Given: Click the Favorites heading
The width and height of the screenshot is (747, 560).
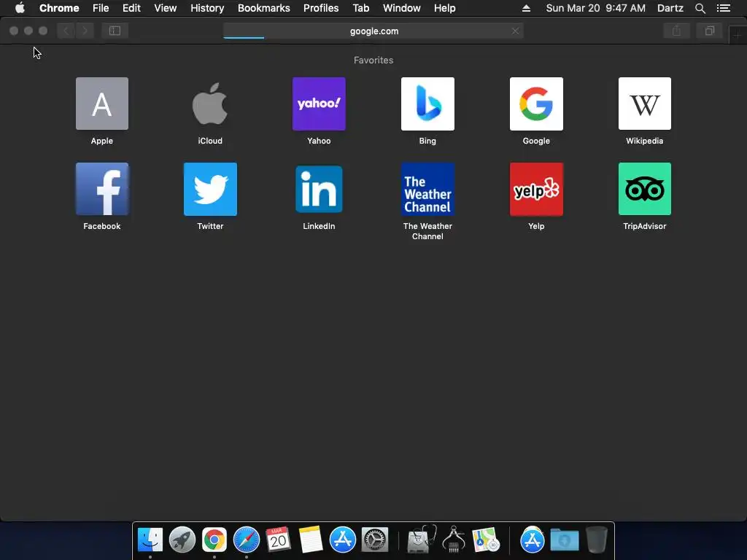Looking at the screenshot, I should [373, 60].
